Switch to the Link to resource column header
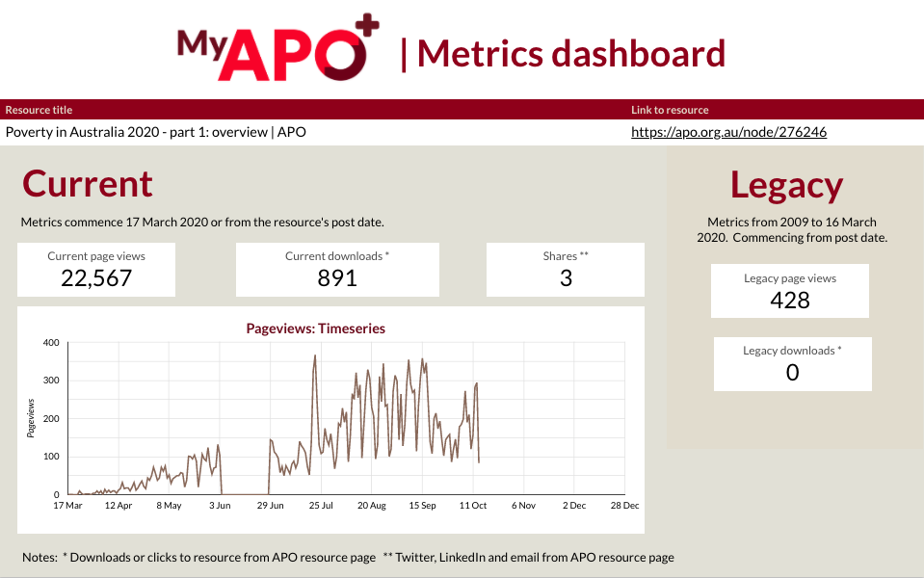Image resolution: width=924 pixels, height=578 pixels. tap(669, 109)
